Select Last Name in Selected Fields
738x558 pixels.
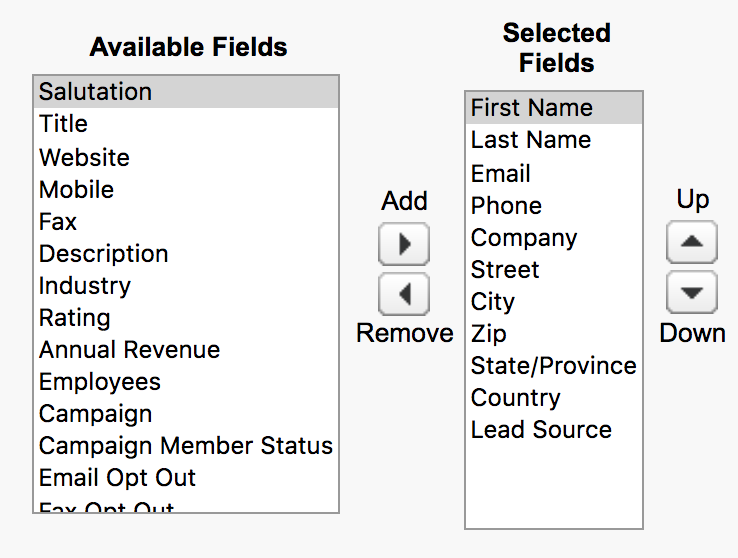[x=554, y=140]
